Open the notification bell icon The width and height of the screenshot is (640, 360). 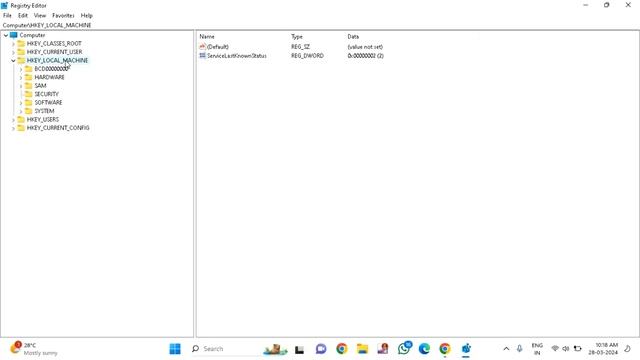(x=627, y=349)
